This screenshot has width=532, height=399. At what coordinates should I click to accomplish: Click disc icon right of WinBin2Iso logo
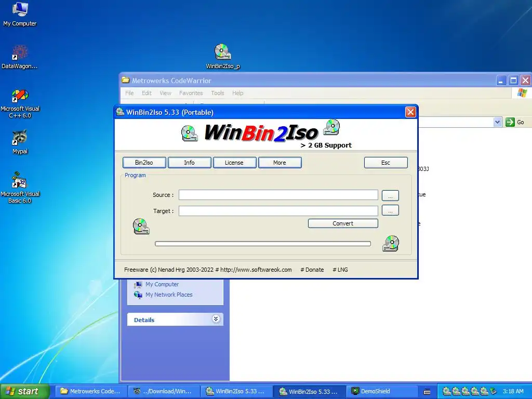(331, 128)
